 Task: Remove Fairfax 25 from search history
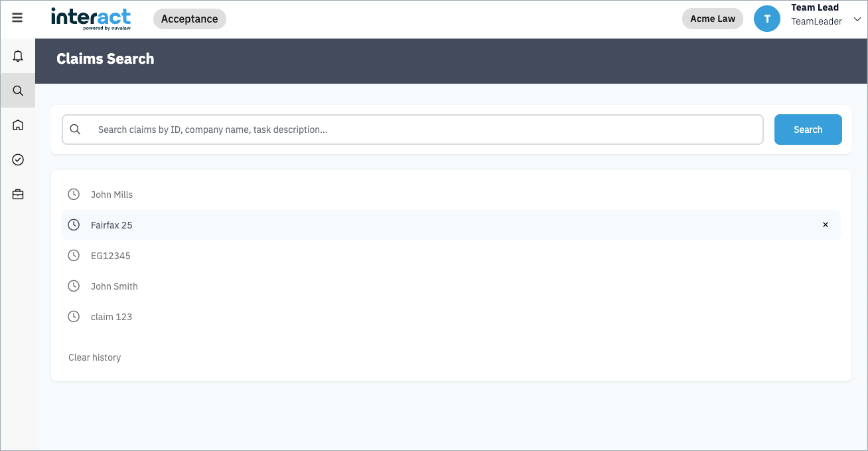826,225
